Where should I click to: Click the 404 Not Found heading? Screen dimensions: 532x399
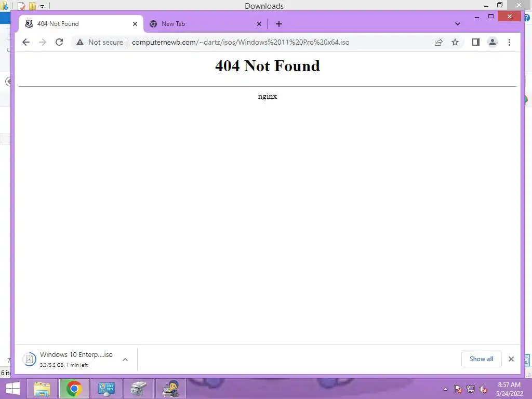[x=268, y=66]
